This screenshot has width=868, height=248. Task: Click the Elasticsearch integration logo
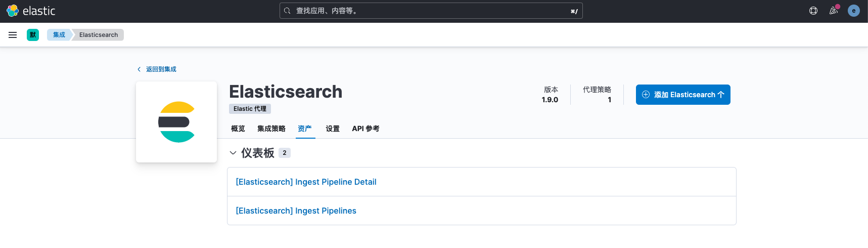click(176, 122)
